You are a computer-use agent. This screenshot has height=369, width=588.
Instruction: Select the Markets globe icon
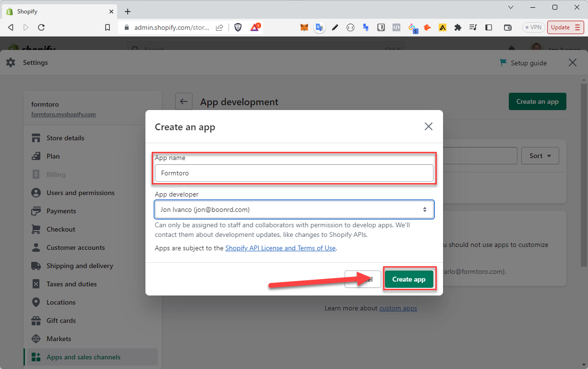click(x=36, y=339)
